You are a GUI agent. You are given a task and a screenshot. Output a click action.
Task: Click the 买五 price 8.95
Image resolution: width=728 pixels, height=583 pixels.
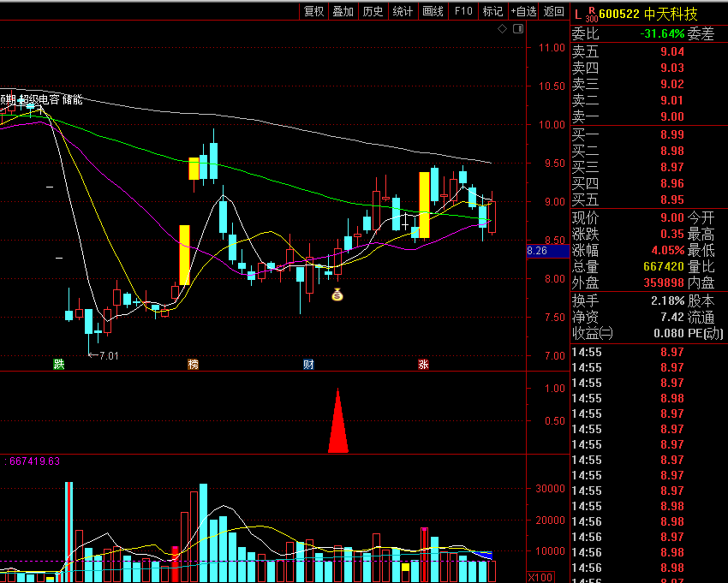[672, 199]
